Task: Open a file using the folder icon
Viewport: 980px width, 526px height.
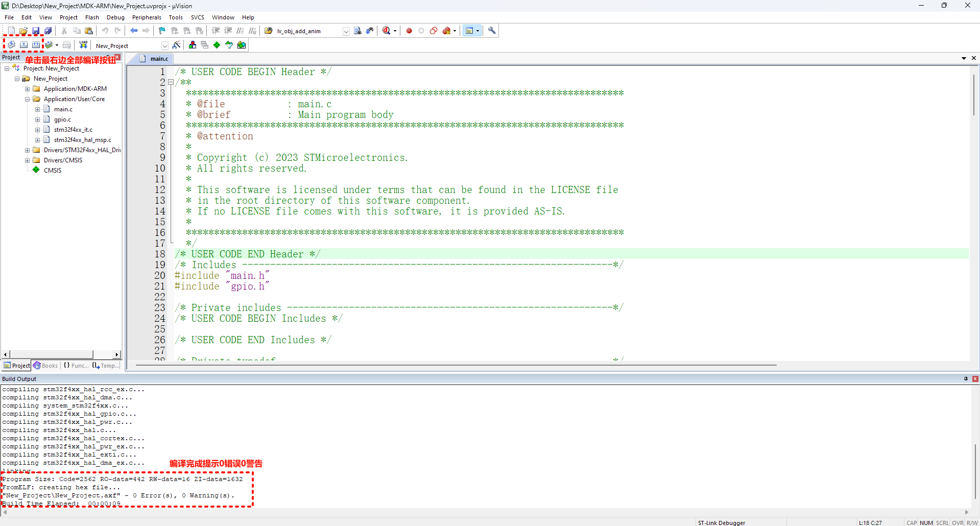Action: tap(23, 31)
